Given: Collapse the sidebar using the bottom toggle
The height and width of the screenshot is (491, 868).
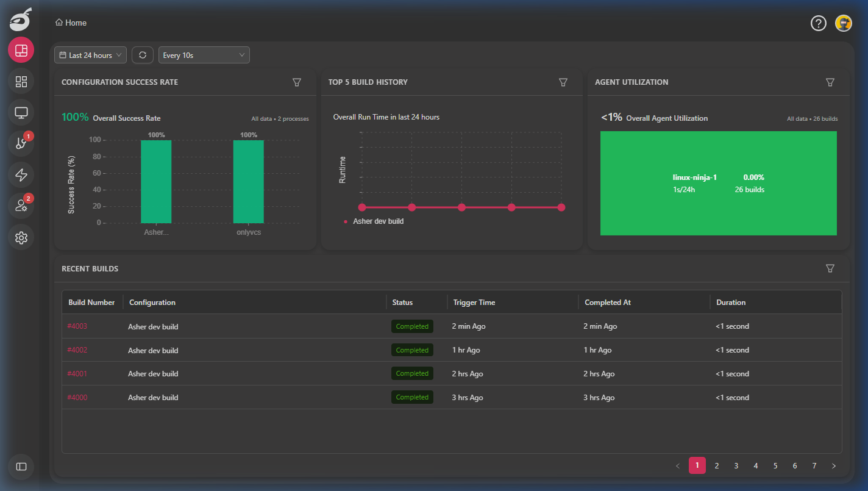Looking at the screenshot, I should coord(21,467).
